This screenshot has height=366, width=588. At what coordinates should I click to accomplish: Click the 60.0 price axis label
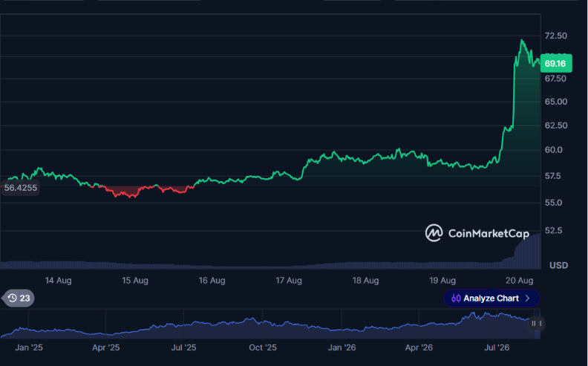coord(554,150)
